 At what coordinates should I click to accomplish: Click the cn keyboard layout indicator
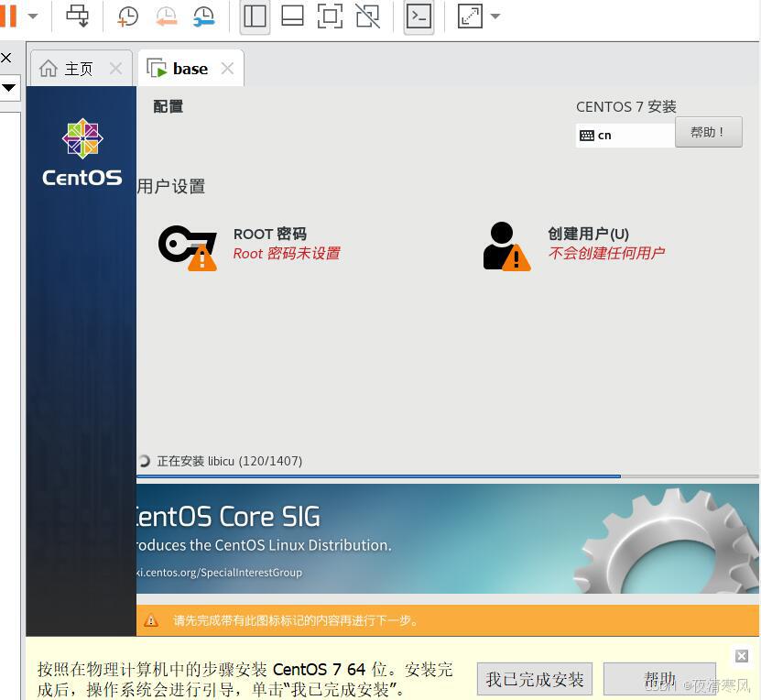coord(625,135)
